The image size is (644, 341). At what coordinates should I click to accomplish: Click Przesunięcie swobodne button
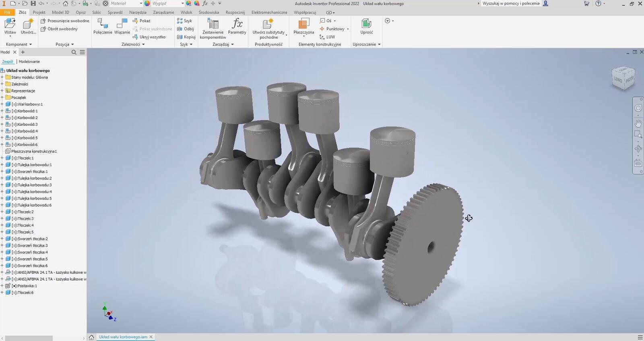coord(65,21)
